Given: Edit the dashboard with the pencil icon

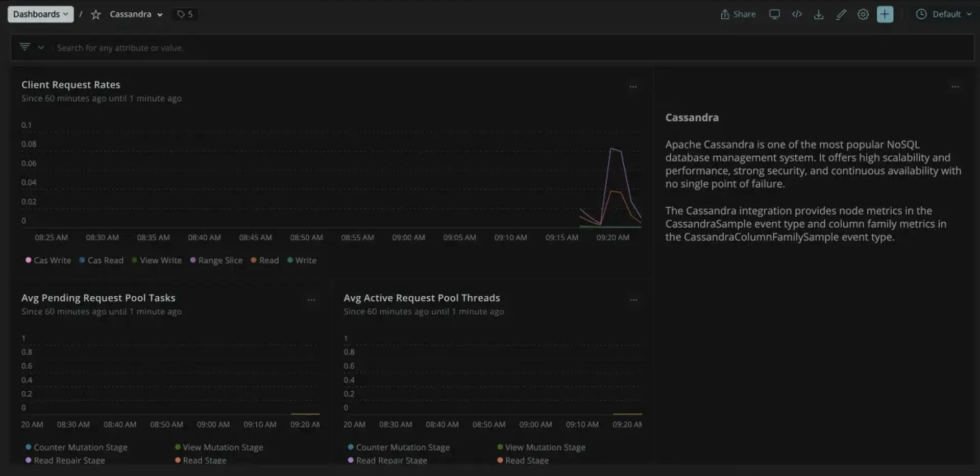Looking at the screenshot, I should (841, 14).
